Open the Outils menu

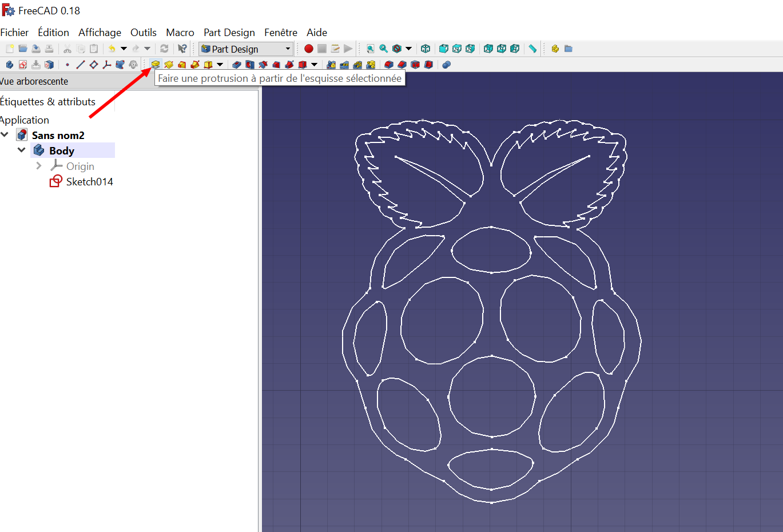coord(144,33)
